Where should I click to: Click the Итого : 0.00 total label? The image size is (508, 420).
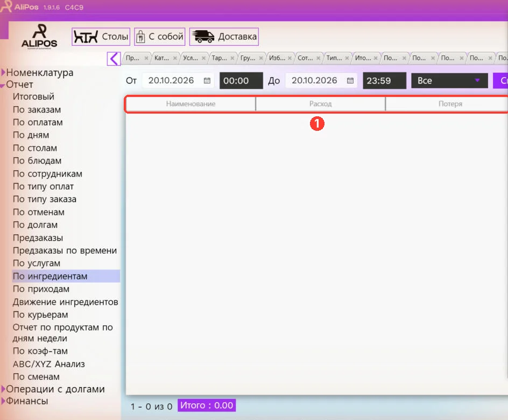[x=207, y=405]
